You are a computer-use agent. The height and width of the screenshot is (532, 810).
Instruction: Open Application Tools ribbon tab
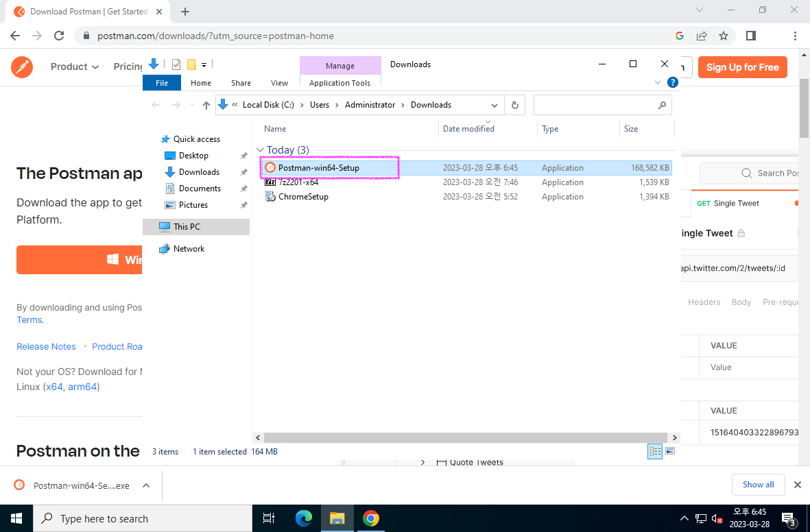340,83
